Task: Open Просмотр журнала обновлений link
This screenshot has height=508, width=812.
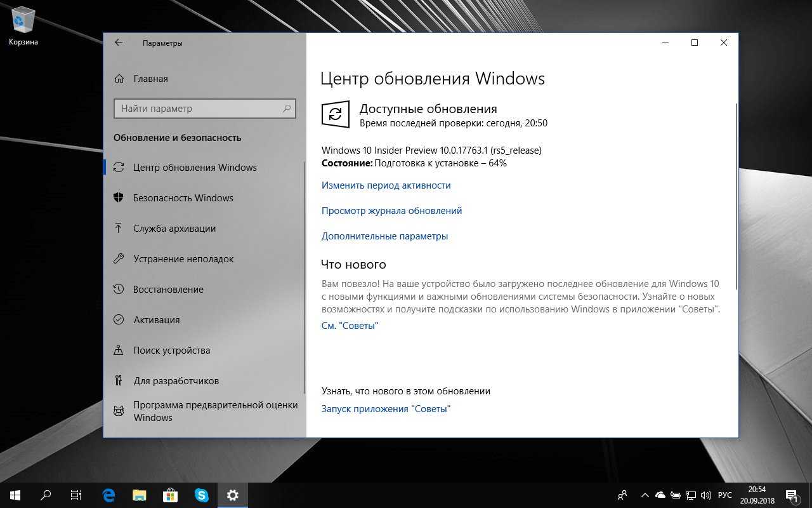Action: point(391,211)
